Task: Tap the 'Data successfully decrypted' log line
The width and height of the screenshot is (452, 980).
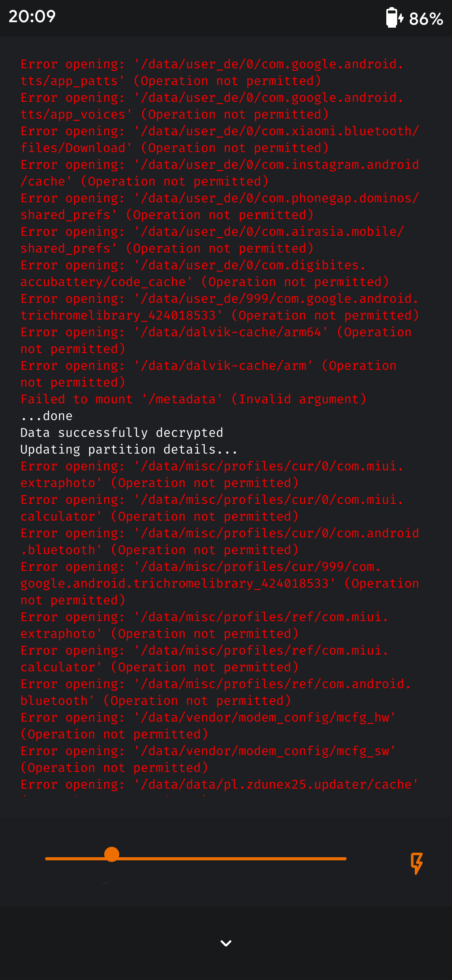Action: click(122, 433)
